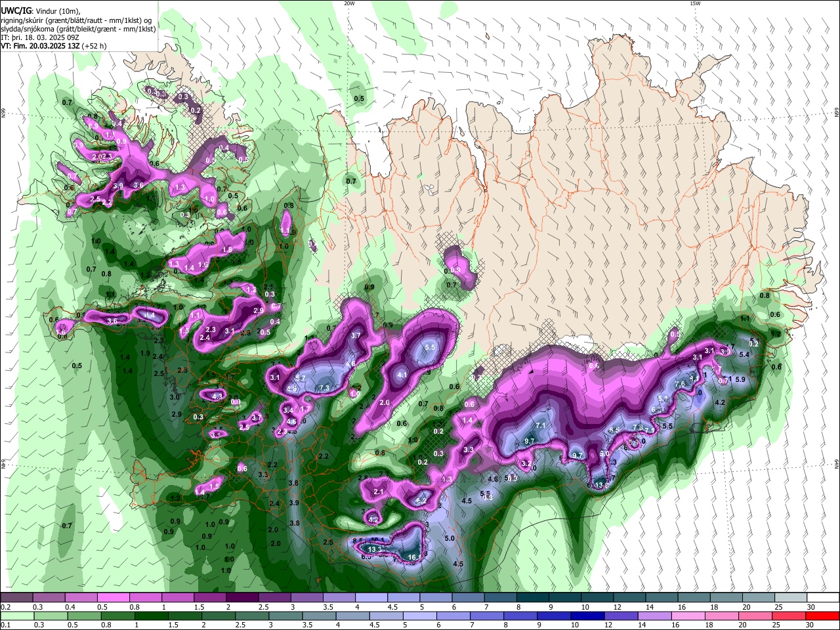Select the grey-green 2.5 swatch in lower row
The image size is (840, 630).
(x=251, y=616)
